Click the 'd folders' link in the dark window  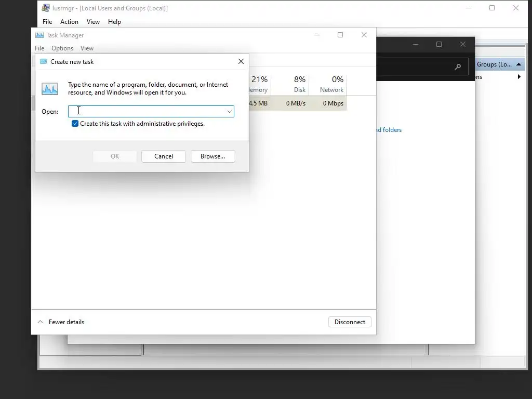(x=389, y=129)
